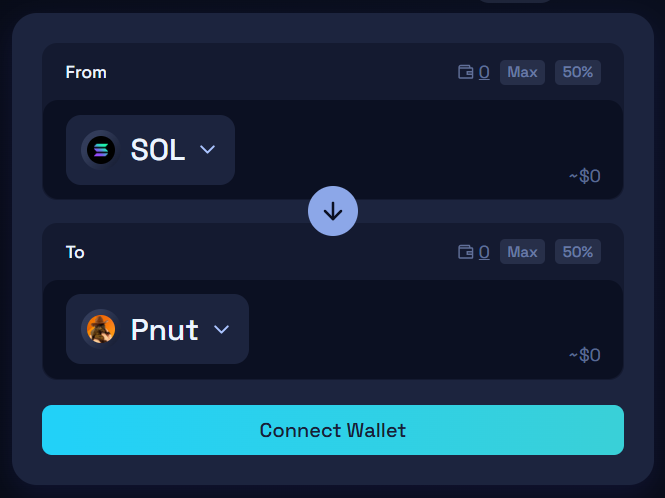
Task: Expand the SOL token chevron
Action: click(x=207, y=150)
